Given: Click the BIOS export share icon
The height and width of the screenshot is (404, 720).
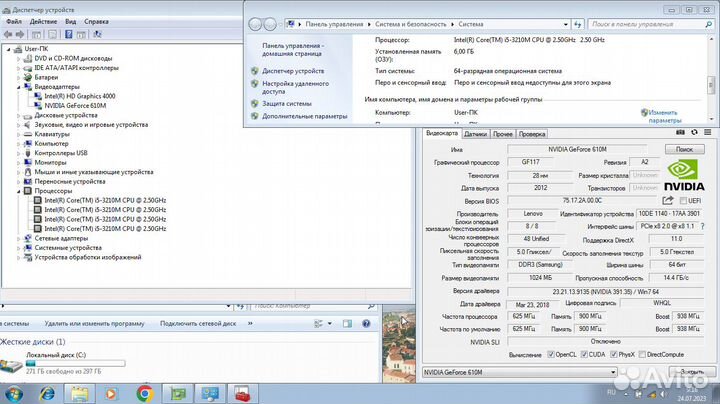Looking at the screenshot, I should [x=668, y=201].
